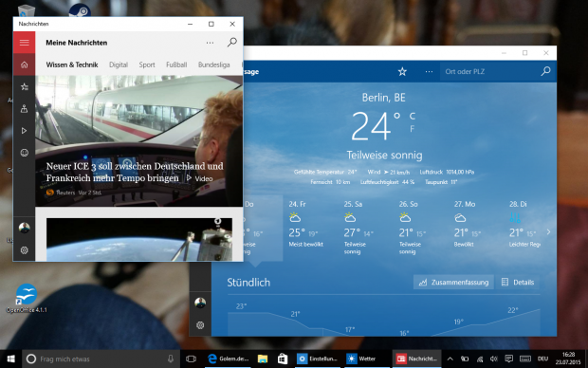The image size is (588, 368).
Task: Go to the Nachrichten home icon
Action: tap(24, 64)
